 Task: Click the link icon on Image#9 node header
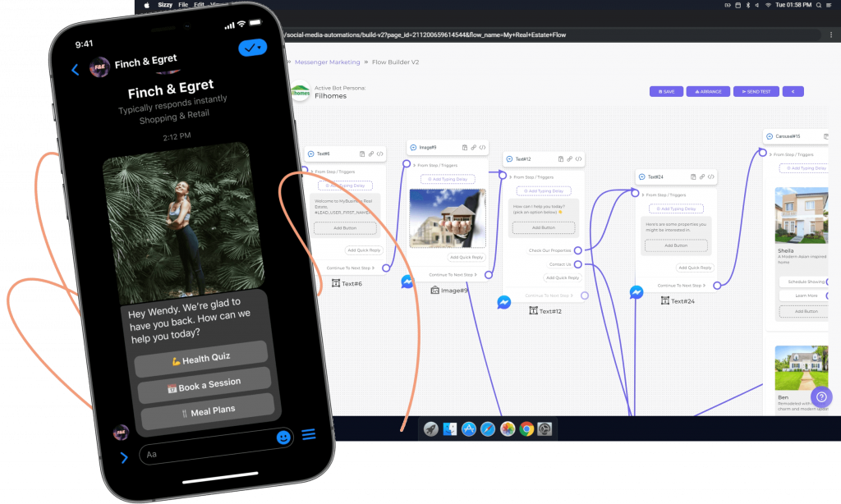tap(473, 148)
